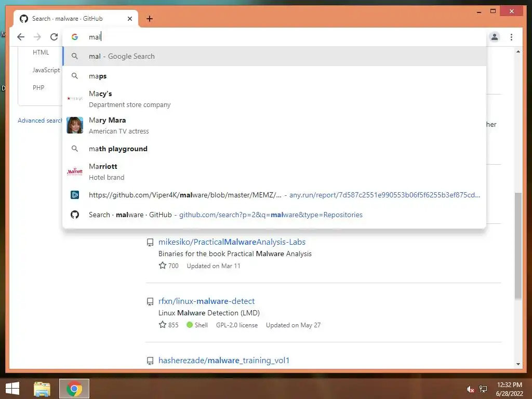532x399 pixels.
Task: Go back with the browser back arrow
Action: coord(21,37)
